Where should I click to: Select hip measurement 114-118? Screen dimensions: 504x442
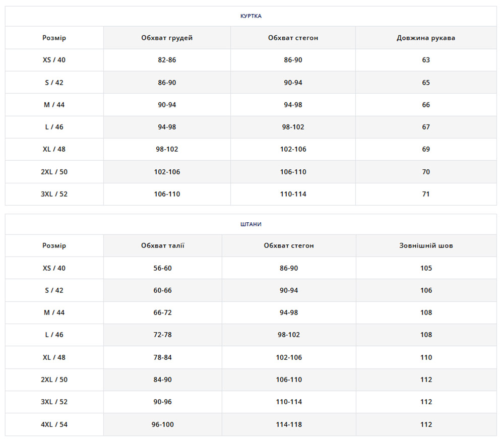coord(289,424)
